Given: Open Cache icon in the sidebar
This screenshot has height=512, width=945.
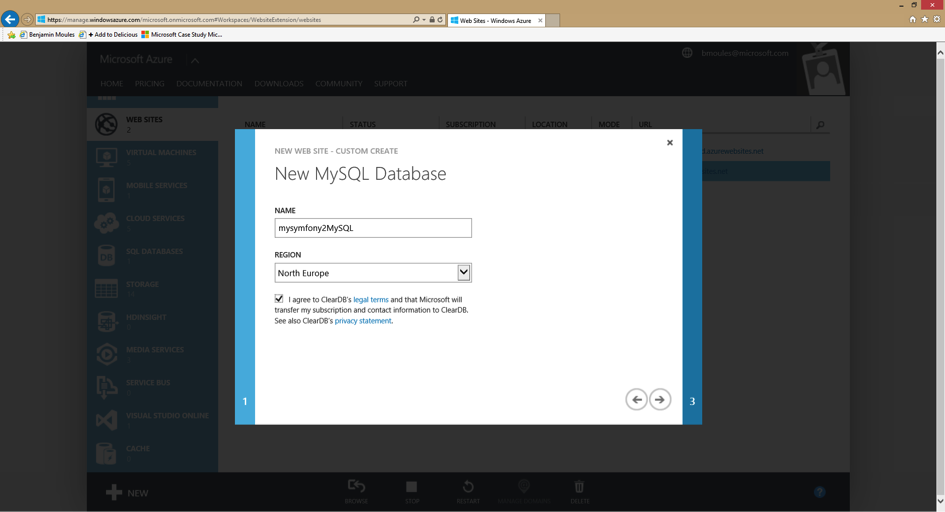Looking at the screenshot, I should tap(107, 453).
